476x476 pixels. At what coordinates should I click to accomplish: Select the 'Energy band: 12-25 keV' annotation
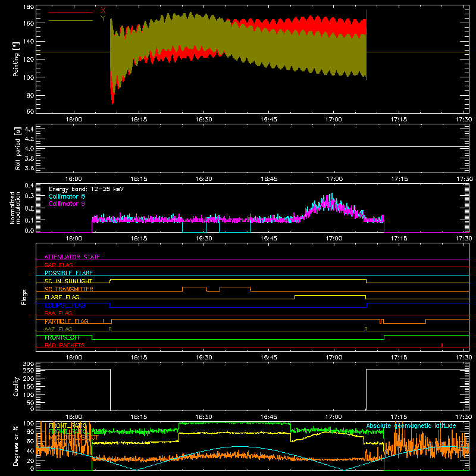(86, 189)
